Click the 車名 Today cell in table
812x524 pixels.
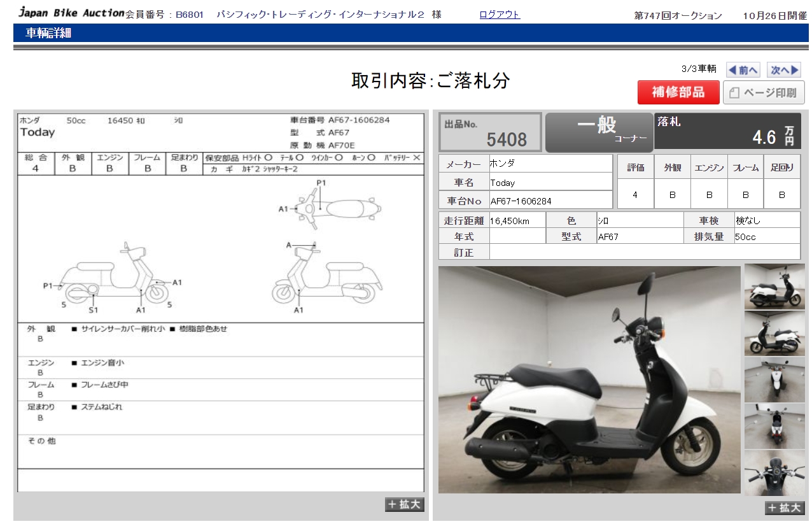550,182
